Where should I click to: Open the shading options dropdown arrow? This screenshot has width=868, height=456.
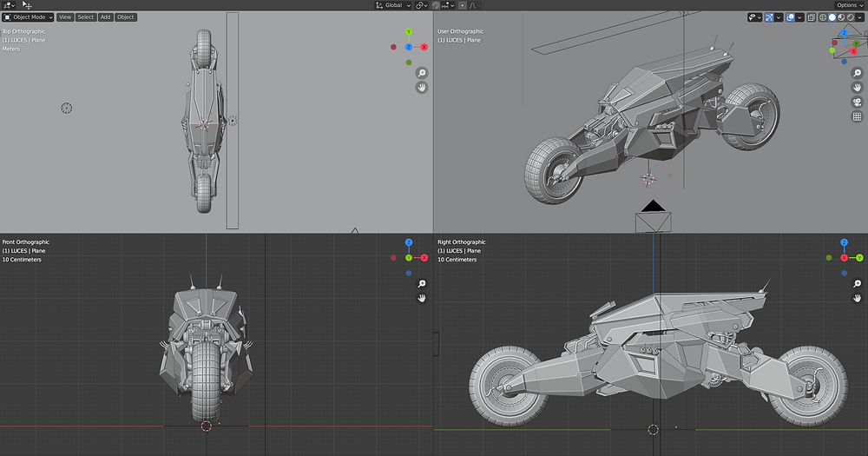pos(859,17)
